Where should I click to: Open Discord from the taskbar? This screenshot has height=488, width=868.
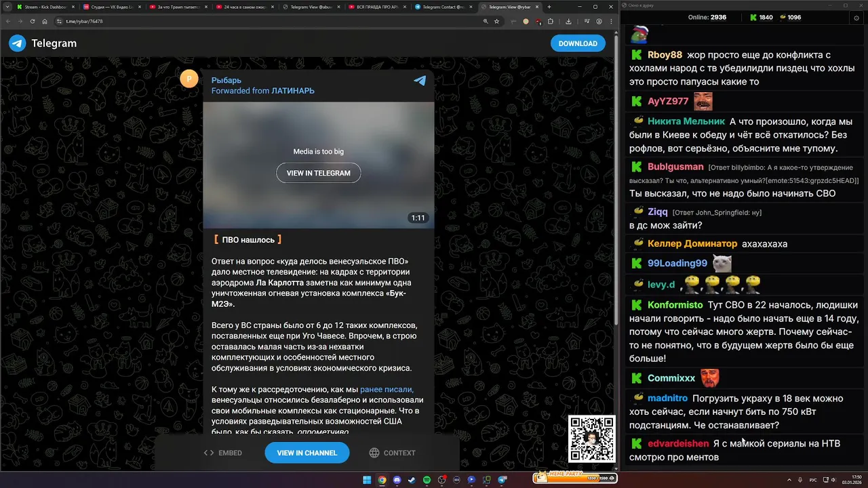click(x=397, y=480)
